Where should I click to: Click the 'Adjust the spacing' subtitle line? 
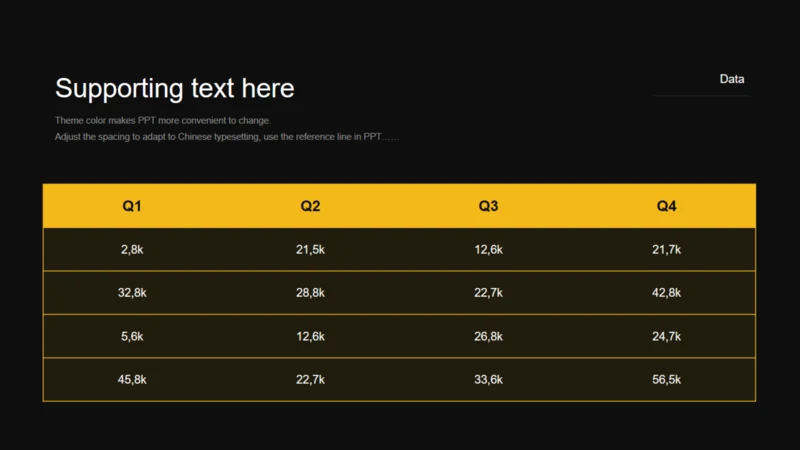227,137
